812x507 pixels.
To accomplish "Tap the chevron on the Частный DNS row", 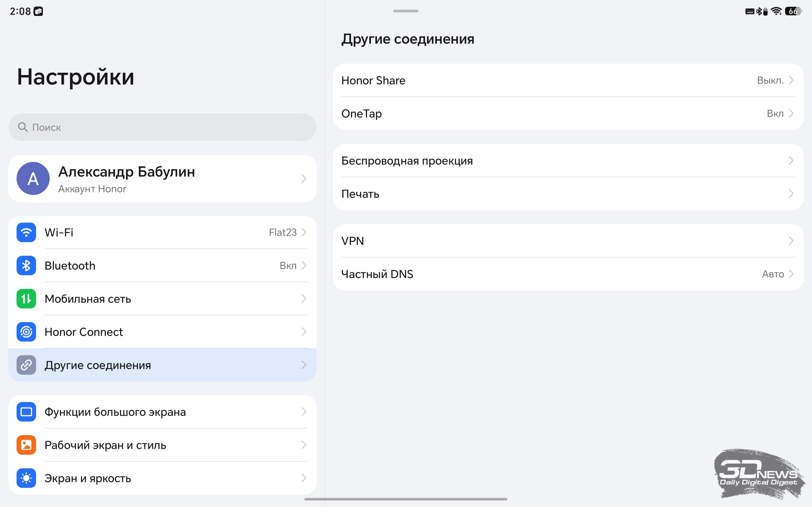I will click(x=791, y=274).
